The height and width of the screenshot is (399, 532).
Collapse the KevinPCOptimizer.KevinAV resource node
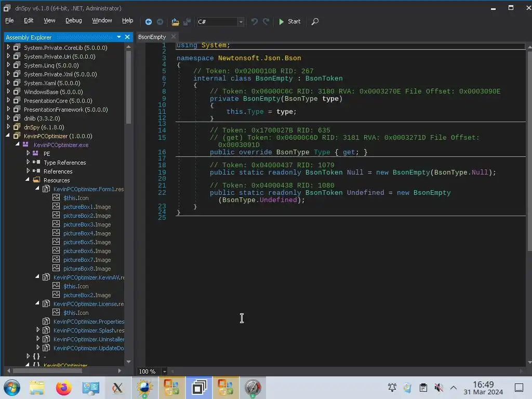[37, 277]
